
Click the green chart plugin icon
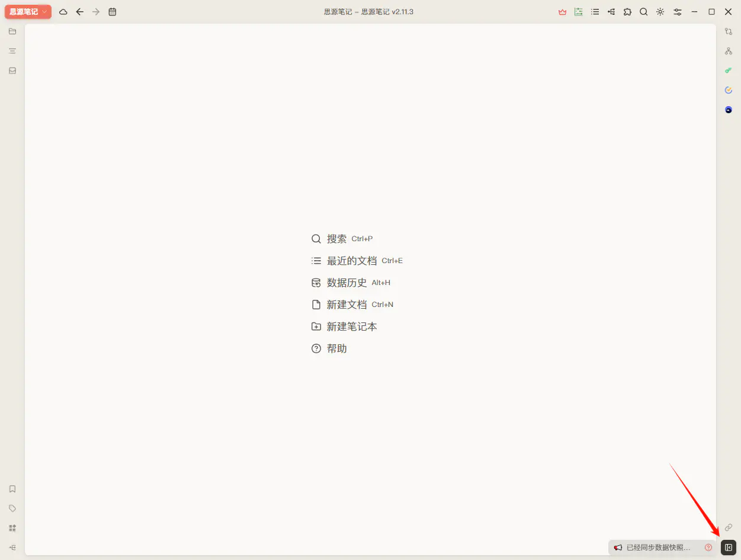click(x=579, y=12)
